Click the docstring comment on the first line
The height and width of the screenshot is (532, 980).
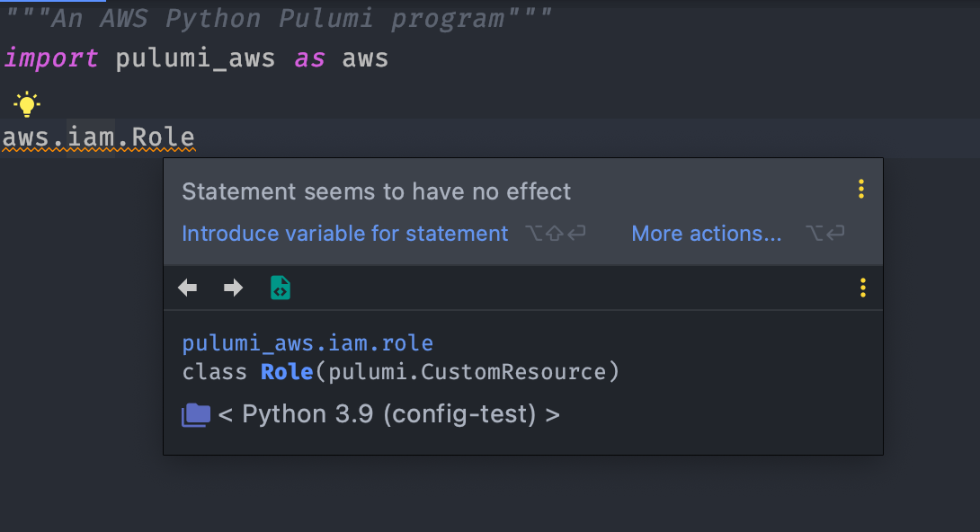[x=279, y=18]
